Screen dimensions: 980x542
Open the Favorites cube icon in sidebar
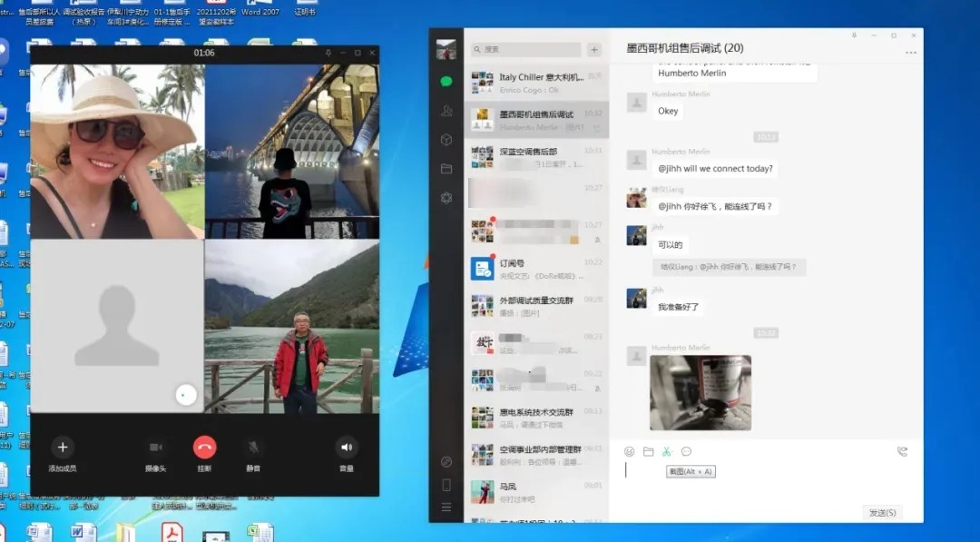coord(446,140)
